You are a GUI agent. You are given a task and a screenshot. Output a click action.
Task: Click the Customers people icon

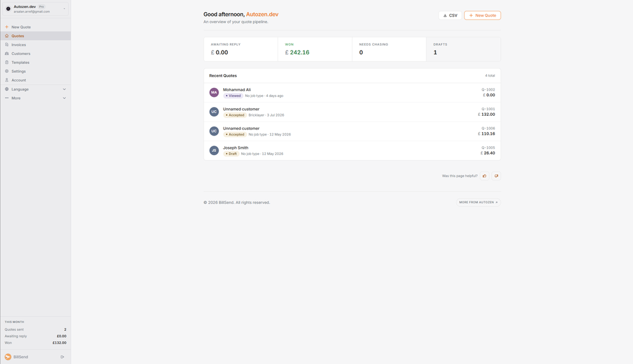(6, 54)
